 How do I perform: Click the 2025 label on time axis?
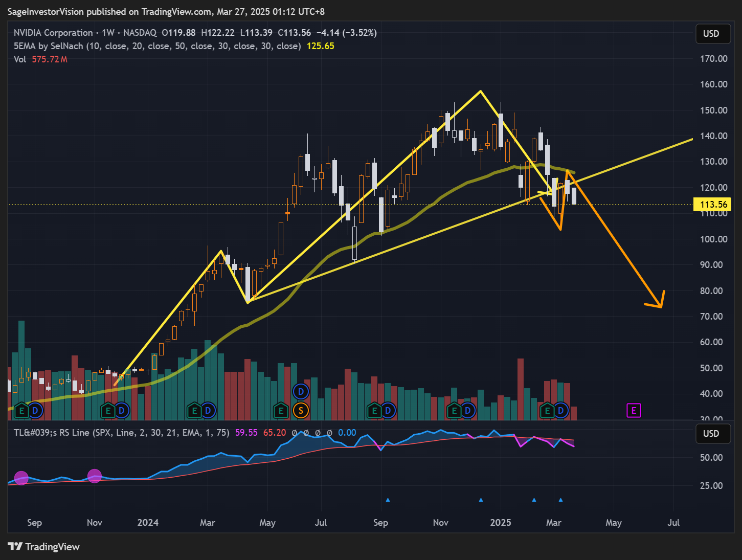pyautogui.click(x=501, y=523)
